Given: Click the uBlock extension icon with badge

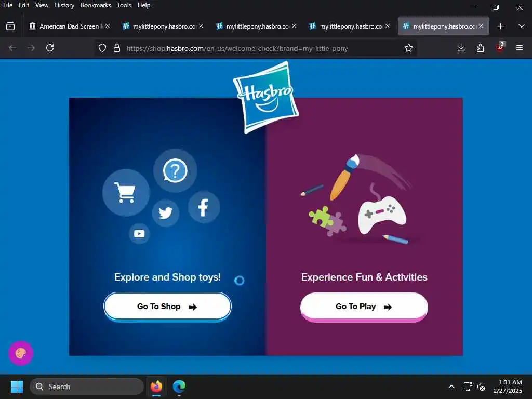Looking at the screenshot, I should coord(500,47).
